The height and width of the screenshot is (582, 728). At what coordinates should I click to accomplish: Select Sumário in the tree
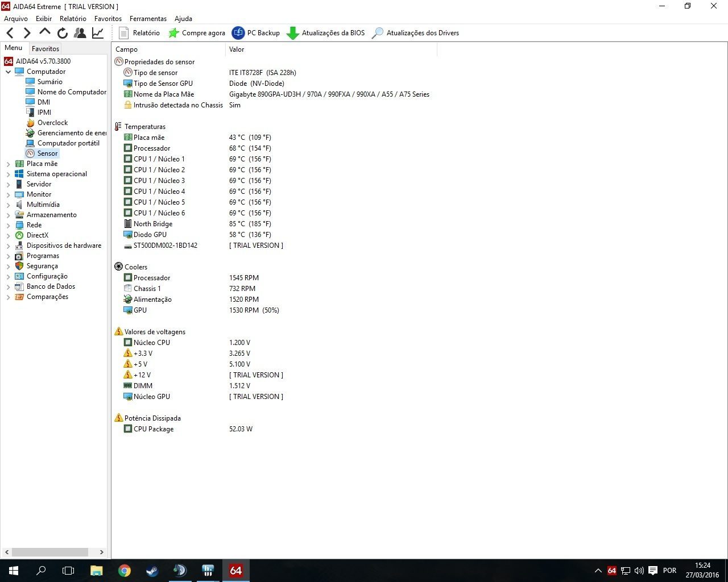click(49, 82)
